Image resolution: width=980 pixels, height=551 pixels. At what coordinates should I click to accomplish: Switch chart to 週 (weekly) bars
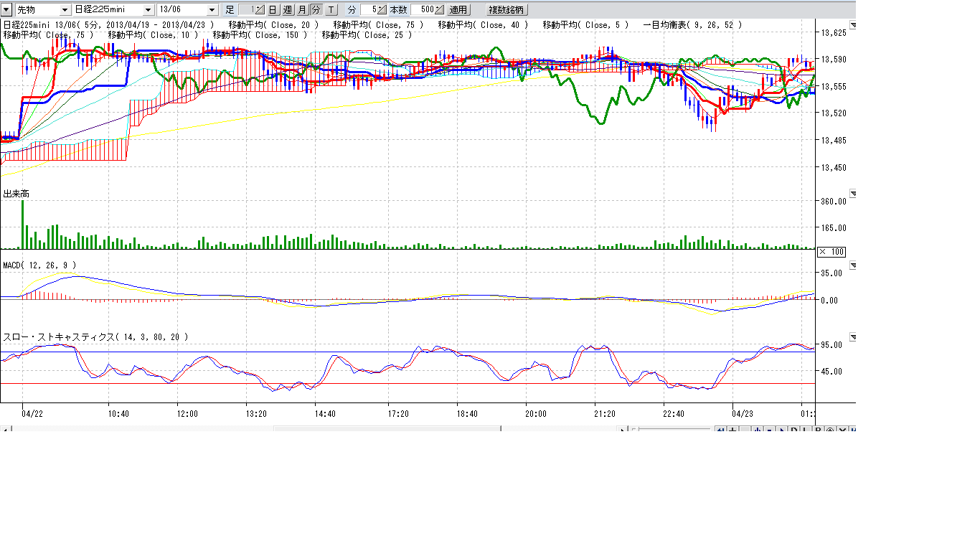click(288, 10)
